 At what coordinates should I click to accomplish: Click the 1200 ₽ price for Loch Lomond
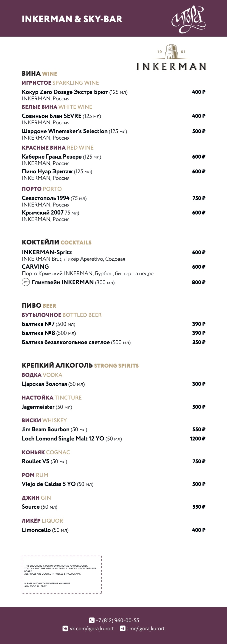tap(197, 438)
